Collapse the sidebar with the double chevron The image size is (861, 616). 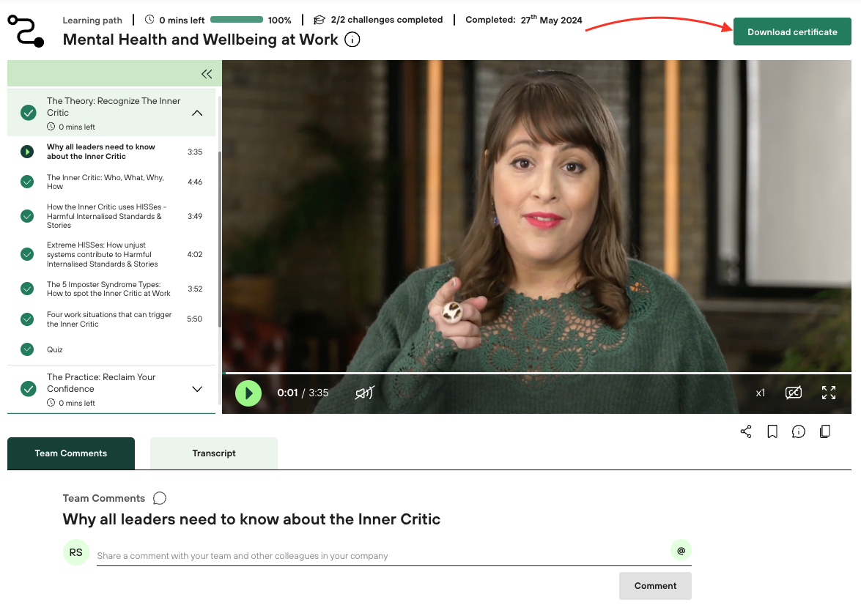[x=207, y=74]
